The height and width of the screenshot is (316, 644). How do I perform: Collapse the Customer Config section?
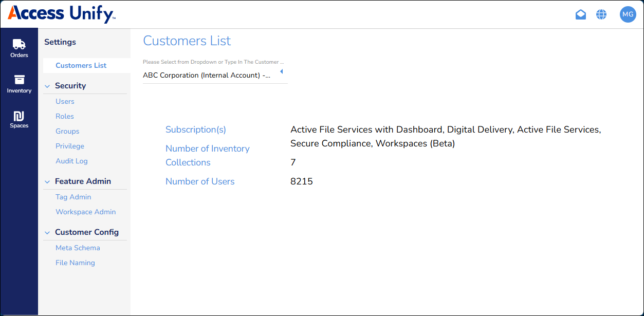(x=47, y=233)
